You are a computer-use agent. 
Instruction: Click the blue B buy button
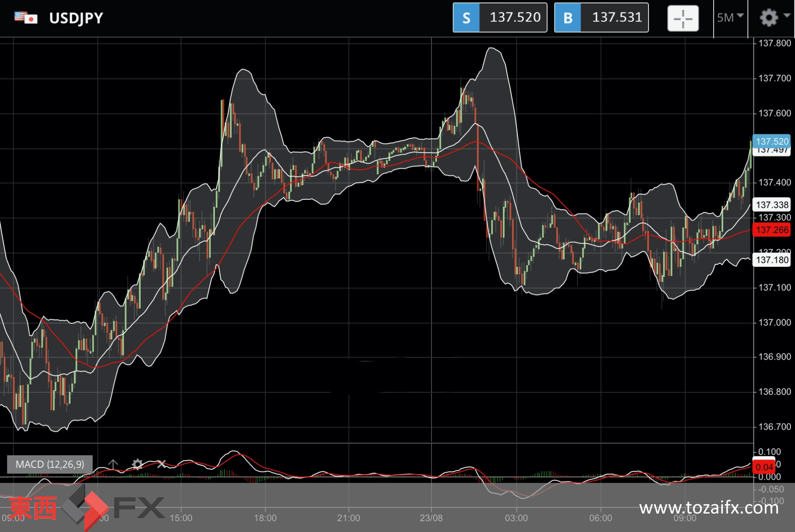[567, 18]
